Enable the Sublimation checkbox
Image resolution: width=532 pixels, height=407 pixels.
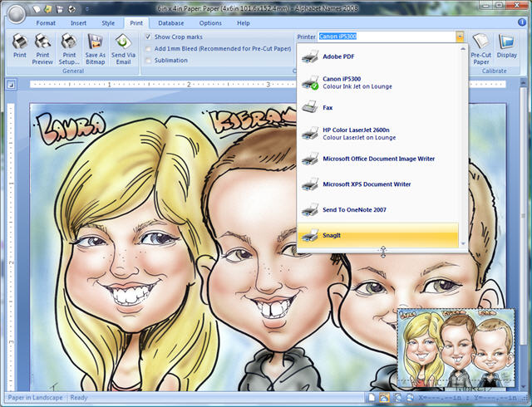(148, 61)
